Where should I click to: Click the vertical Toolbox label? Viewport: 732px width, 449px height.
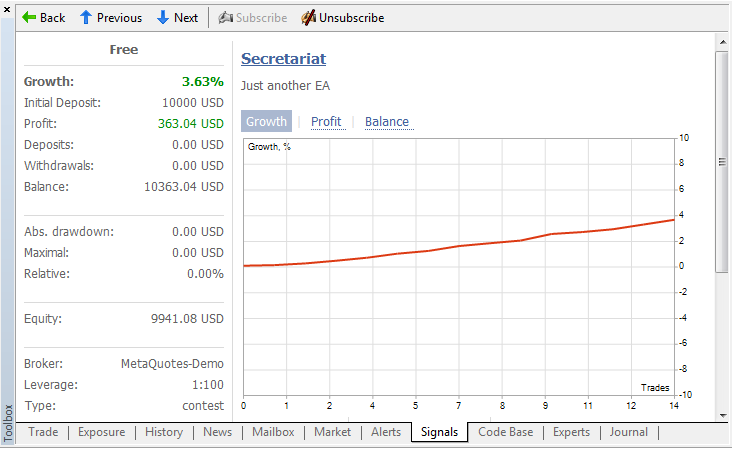click(8, 423)
